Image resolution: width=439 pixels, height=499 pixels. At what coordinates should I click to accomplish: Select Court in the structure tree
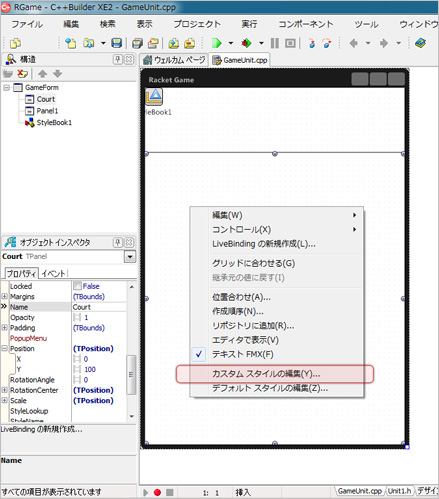[x=46, y=99]
